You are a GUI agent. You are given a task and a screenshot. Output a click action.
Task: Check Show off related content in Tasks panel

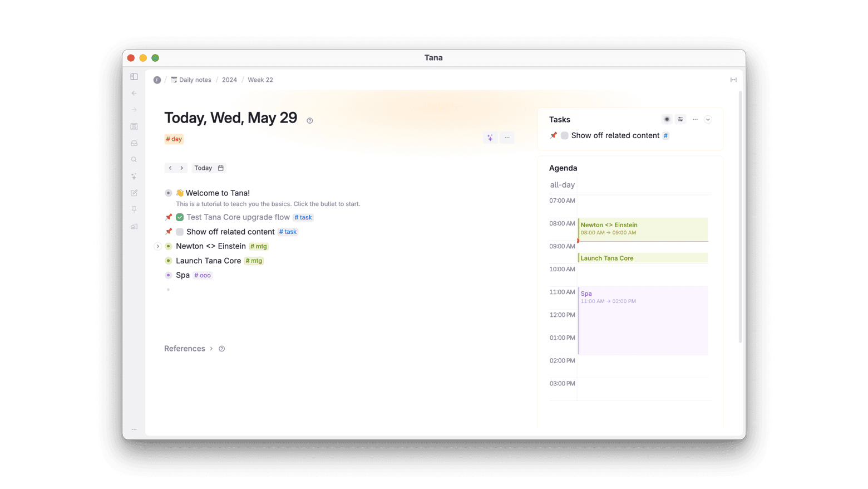(x=564, y=135)
